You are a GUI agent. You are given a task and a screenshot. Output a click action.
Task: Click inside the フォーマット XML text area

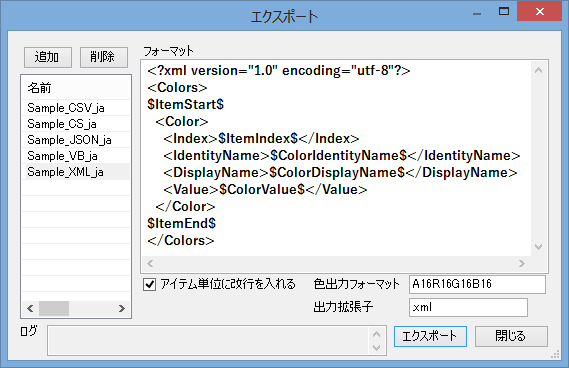tap(336, 158)
